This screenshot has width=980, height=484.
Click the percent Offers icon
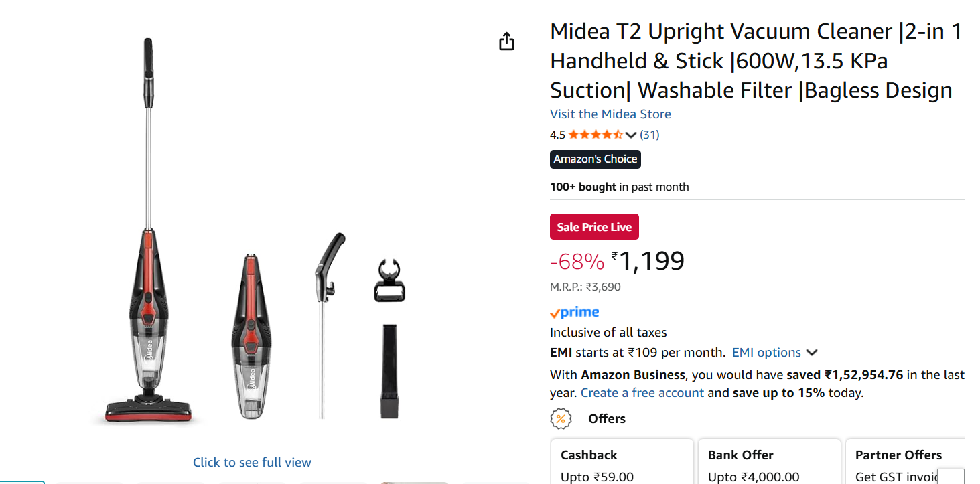click(x=561, y=419)
